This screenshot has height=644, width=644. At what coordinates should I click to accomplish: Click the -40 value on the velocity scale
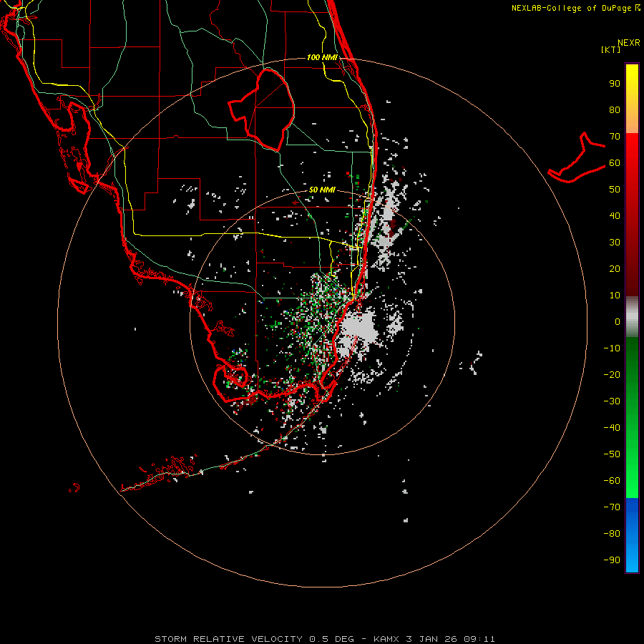coord(612,428)
